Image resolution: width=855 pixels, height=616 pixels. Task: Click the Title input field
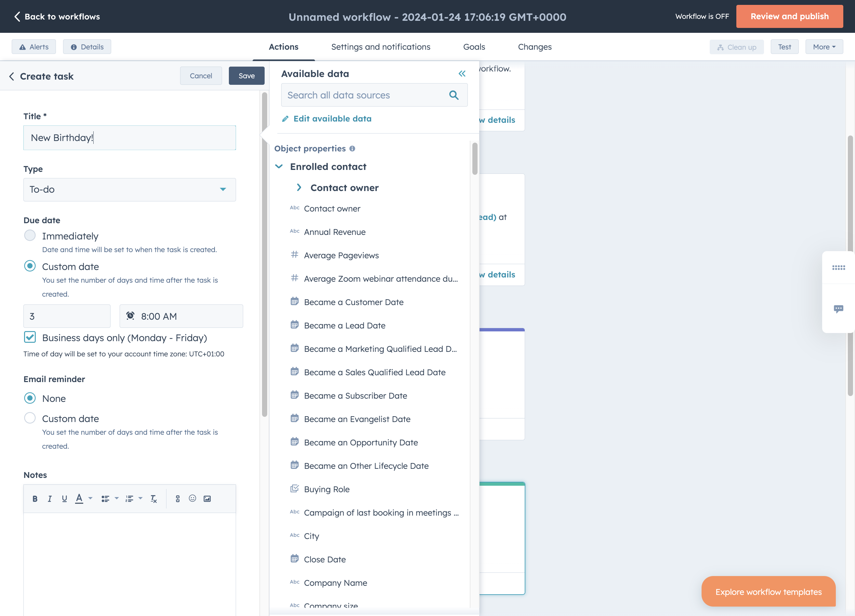pos(130,138)
